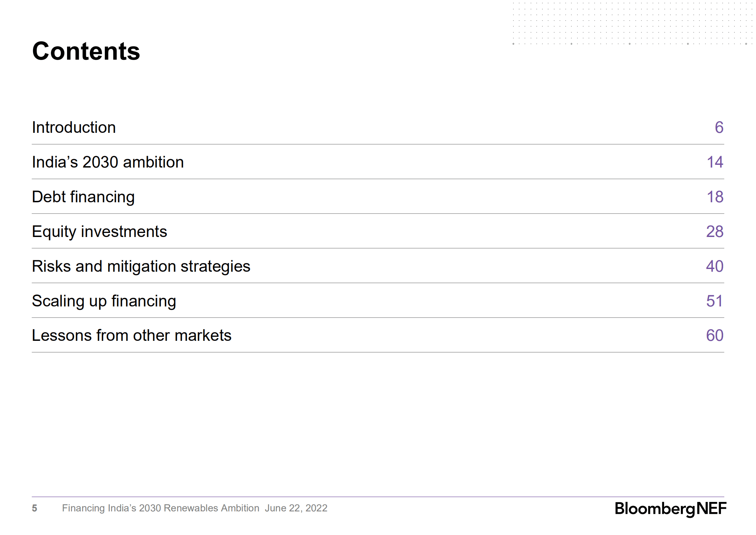Select page number 60 in contents list
Image resolution: width=756 pixels, height=535 pixels.
pyautogui.click(x=715, y=335)
